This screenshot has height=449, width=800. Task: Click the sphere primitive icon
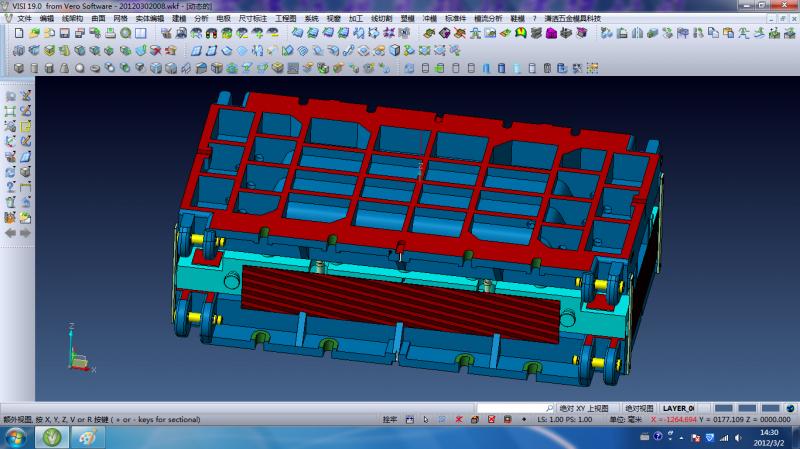coord(79,68)
